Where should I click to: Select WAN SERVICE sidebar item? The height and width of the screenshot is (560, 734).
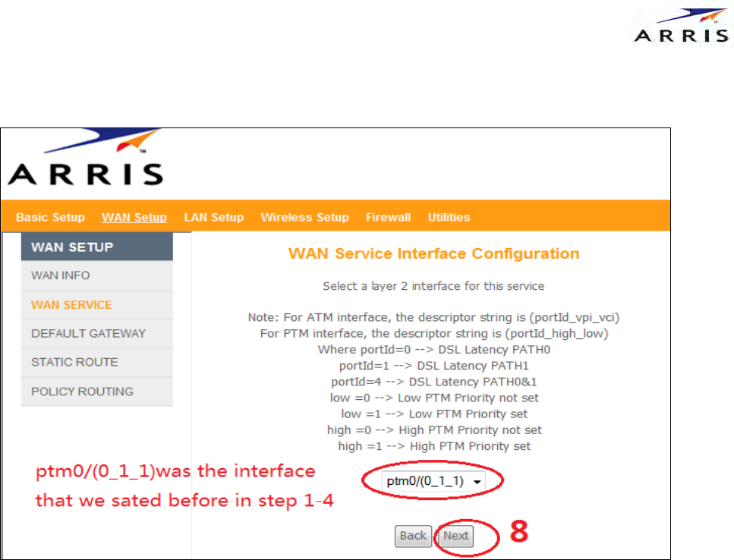pos(97,304)
